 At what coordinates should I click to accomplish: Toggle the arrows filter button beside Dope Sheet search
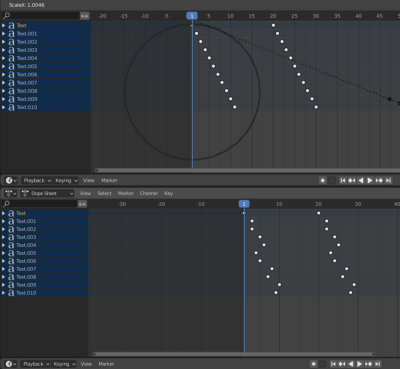point(82,204)
